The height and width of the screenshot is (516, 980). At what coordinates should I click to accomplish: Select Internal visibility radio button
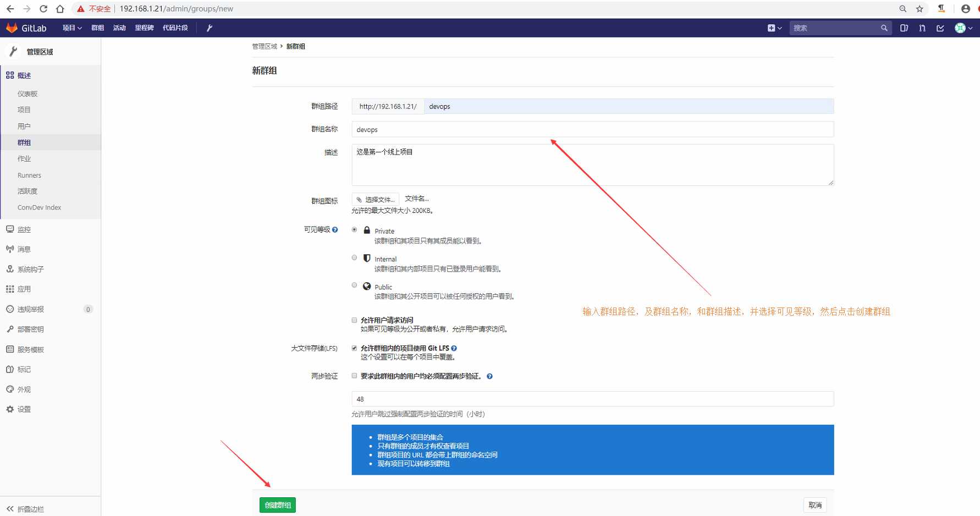pos(354,257)
